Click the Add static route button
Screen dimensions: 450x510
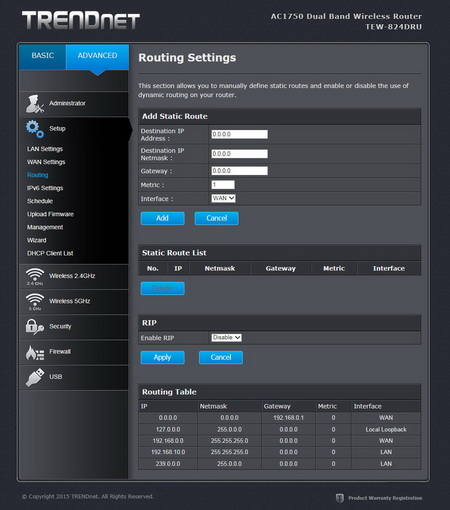click(x=162, y=218)
